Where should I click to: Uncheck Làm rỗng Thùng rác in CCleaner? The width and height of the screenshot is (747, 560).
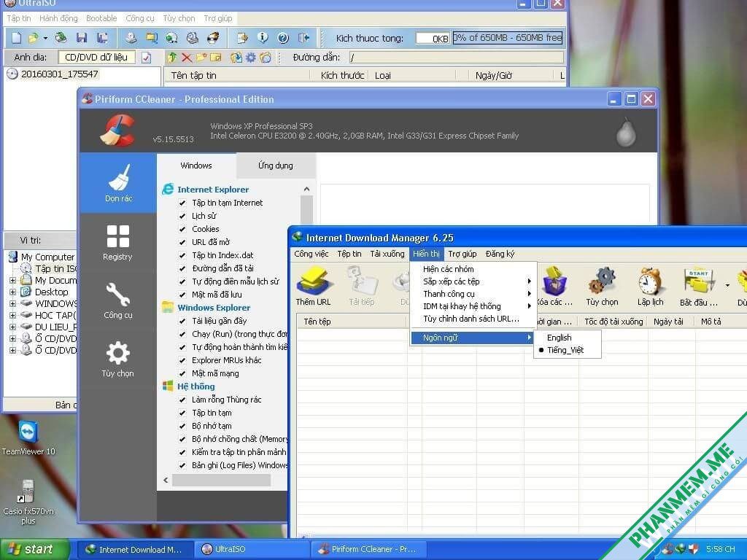182,400
